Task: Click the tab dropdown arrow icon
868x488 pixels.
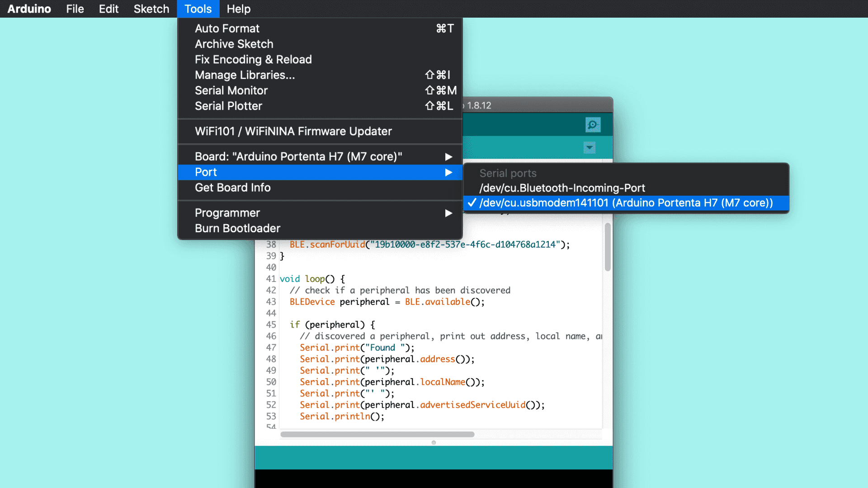Action: tap(589, 147)
